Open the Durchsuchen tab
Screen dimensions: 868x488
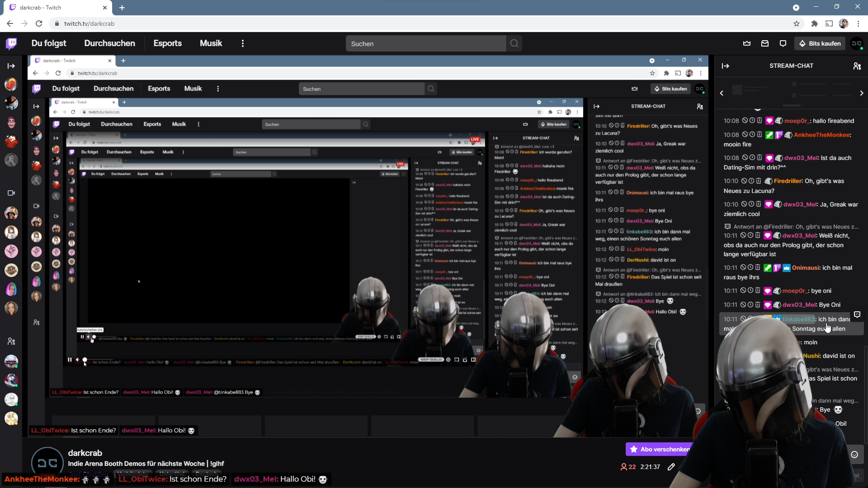click(x=109, y=43)
